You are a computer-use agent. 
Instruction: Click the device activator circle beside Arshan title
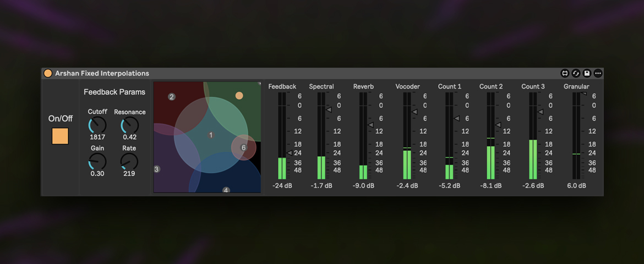coord(48,74)
